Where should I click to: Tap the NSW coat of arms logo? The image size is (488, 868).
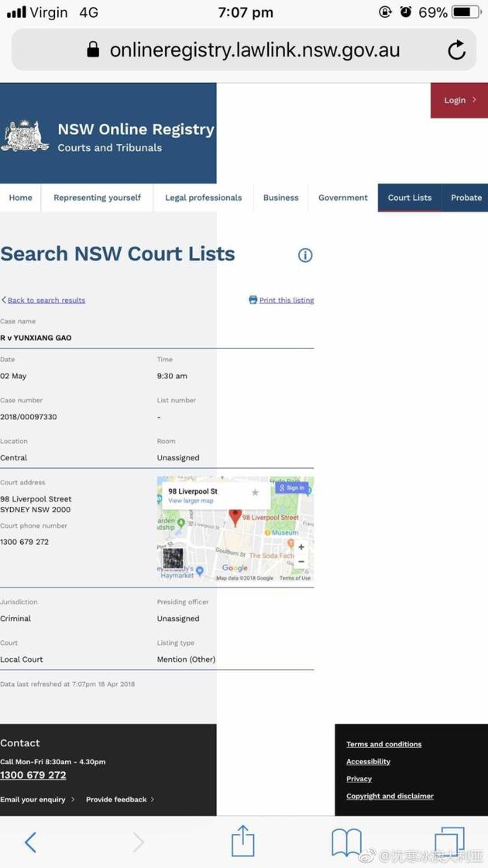coord(25,136)
